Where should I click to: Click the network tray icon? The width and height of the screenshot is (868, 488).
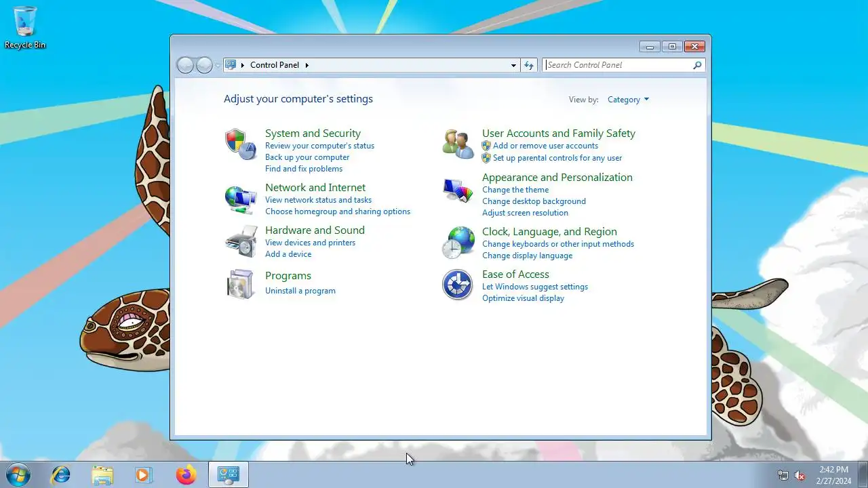783,476
